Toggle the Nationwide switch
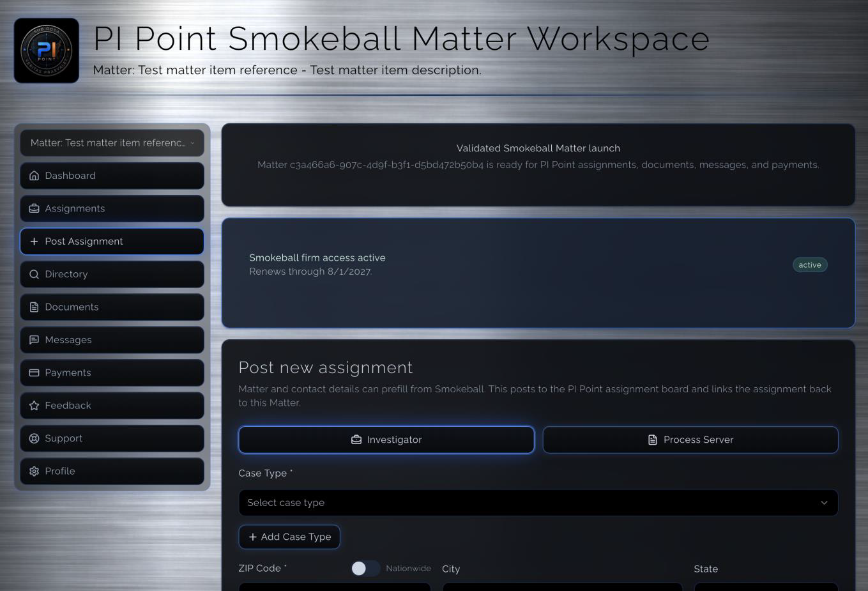The image size is (868, 591). tap(365, 569)
